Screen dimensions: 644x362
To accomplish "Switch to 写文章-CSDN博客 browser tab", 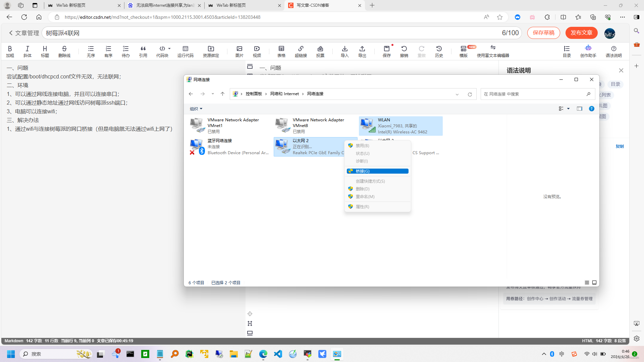I will click(324, 5).
